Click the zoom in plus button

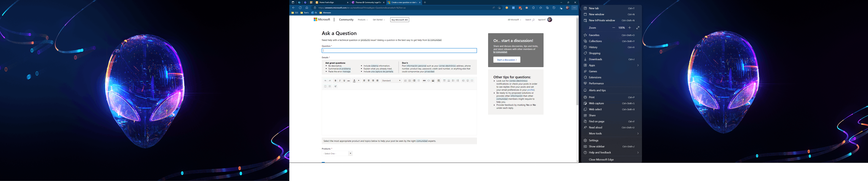click(x=629, y=28)
